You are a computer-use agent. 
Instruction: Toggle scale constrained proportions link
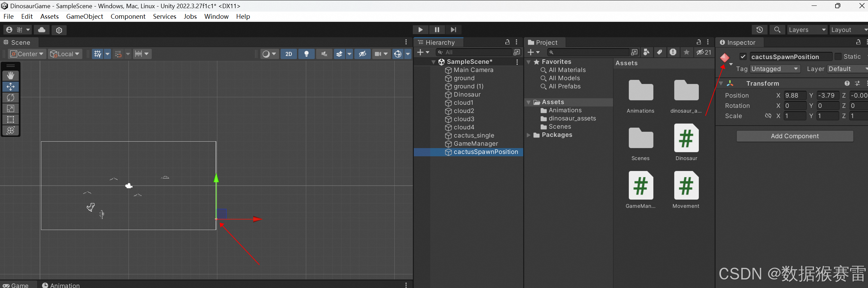click(768, 116)
